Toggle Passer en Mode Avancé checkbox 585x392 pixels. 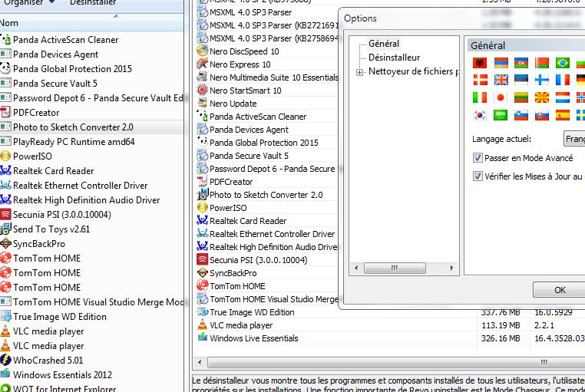click(478, 157)
